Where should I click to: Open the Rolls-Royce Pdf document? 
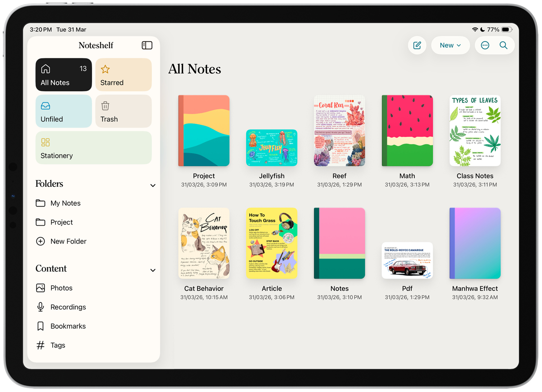[x=407, y=260]
